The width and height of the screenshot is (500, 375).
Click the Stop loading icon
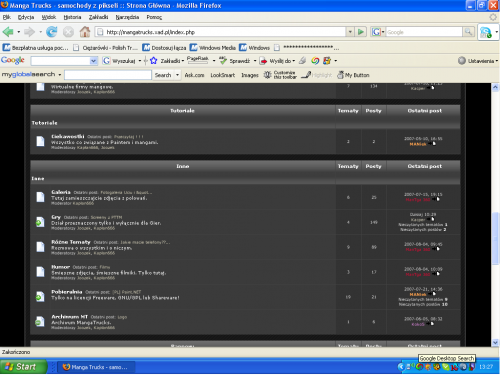68,32
